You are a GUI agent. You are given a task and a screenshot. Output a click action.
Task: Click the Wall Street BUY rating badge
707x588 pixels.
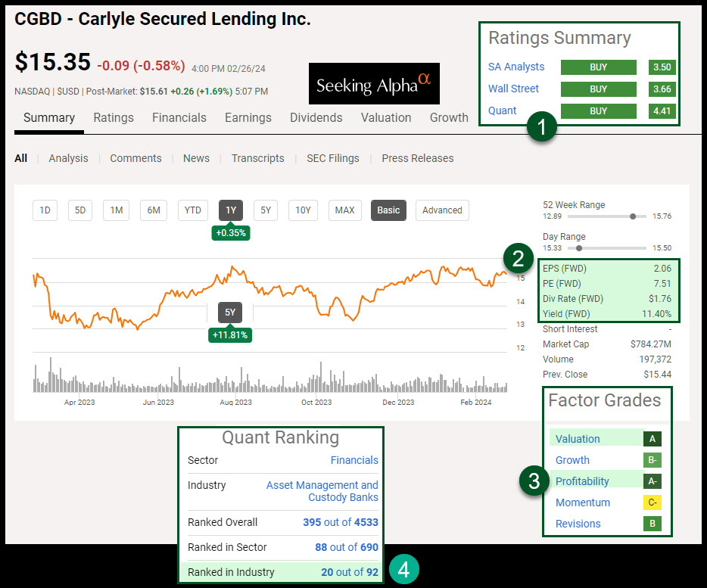(598, 89)
